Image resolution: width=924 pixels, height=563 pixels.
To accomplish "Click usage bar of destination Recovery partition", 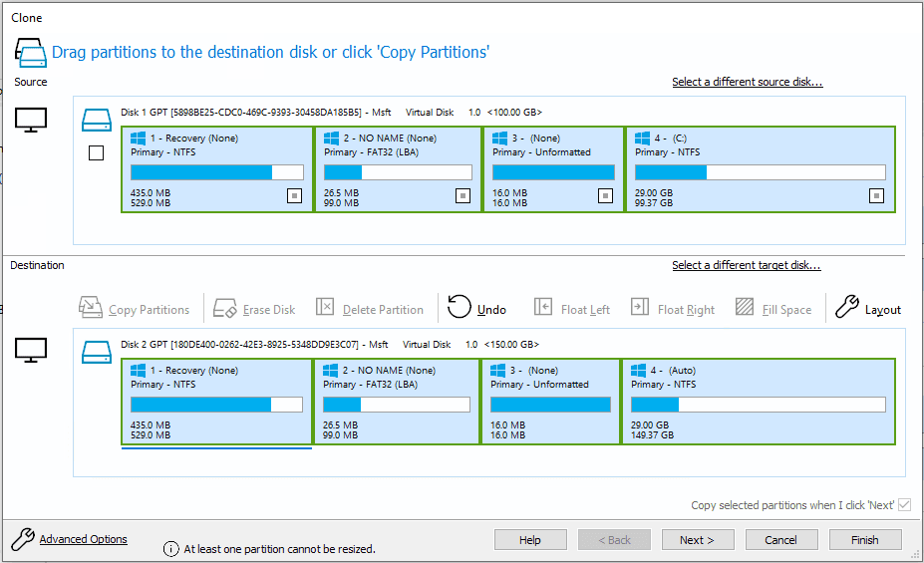I will coord(216,405).
